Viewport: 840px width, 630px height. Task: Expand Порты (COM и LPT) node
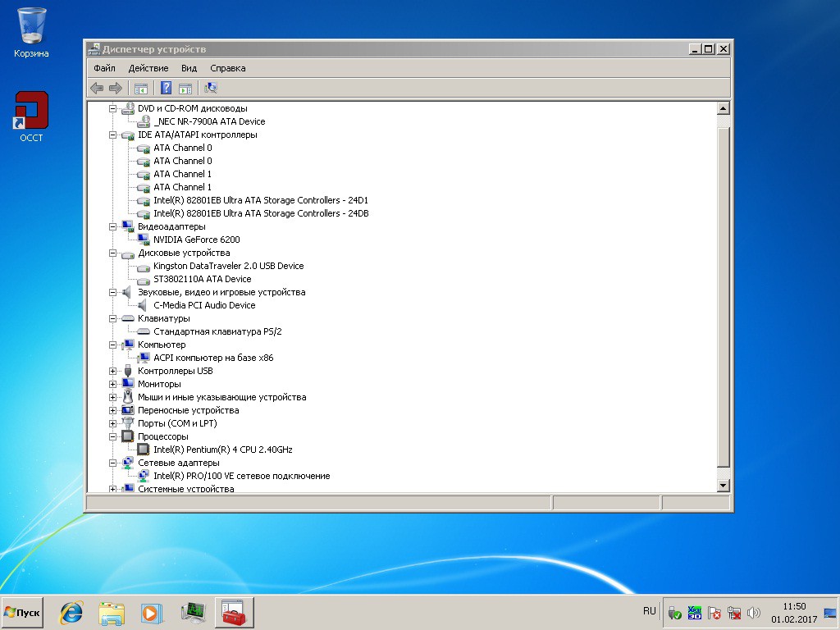(112, 424)
